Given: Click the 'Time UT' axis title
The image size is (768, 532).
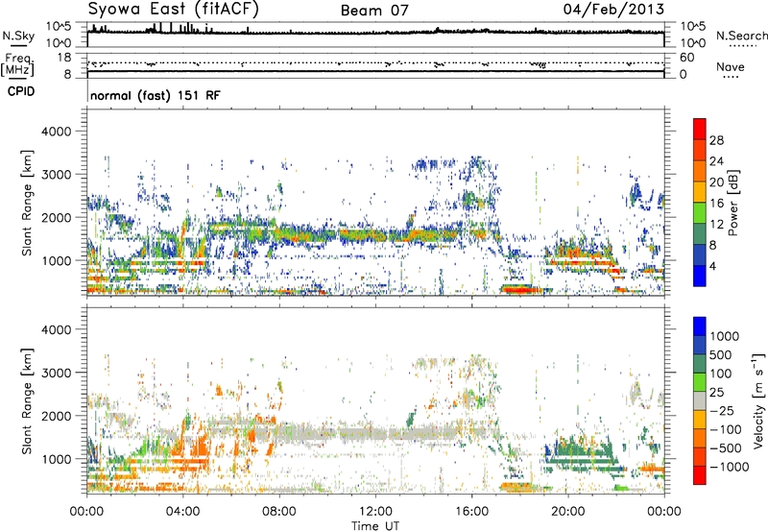Looking at the screenshot, I should click(375, 526).
